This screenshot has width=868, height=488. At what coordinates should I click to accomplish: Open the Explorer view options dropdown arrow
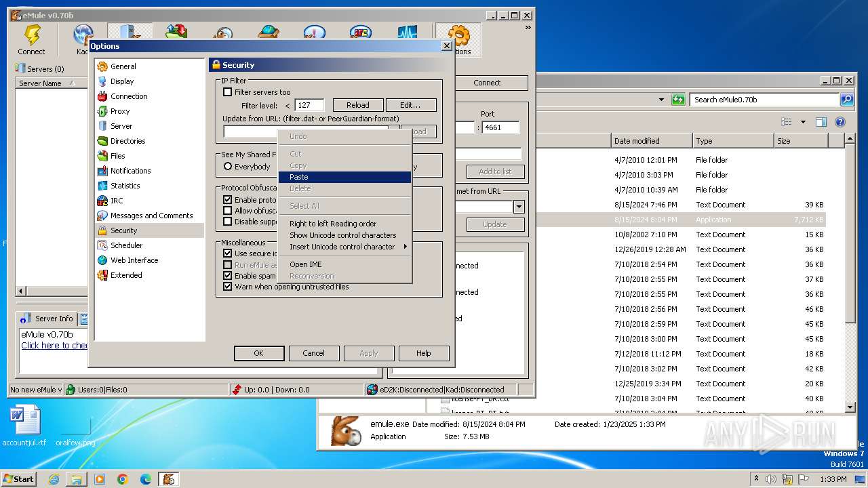(x=803, y=122)
